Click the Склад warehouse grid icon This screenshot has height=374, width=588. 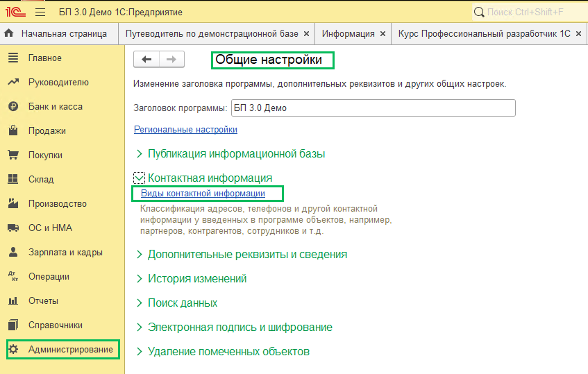pyautogui.click(x=13, y=179)
